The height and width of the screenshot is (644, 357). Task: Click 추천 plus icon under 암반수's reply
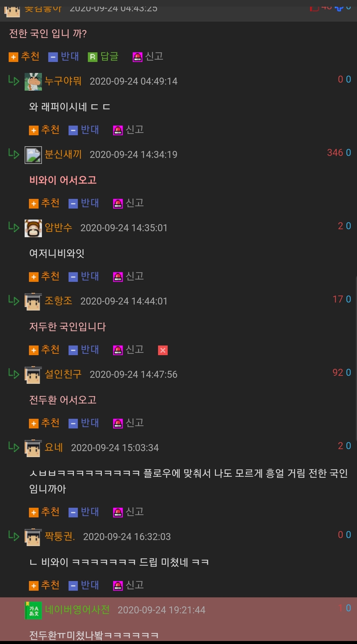pos(34,277)
